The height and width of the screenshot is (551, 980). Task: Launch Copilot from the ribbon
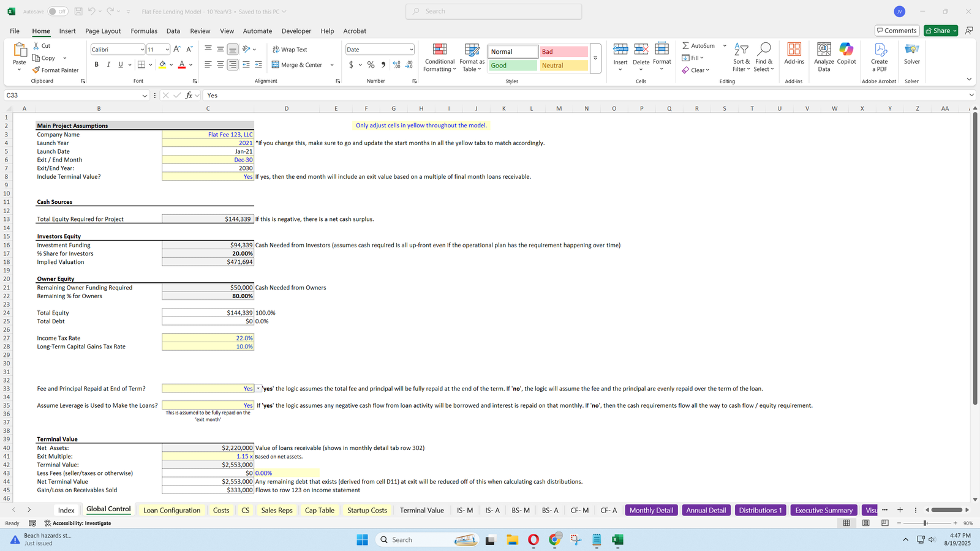(846, 50)
